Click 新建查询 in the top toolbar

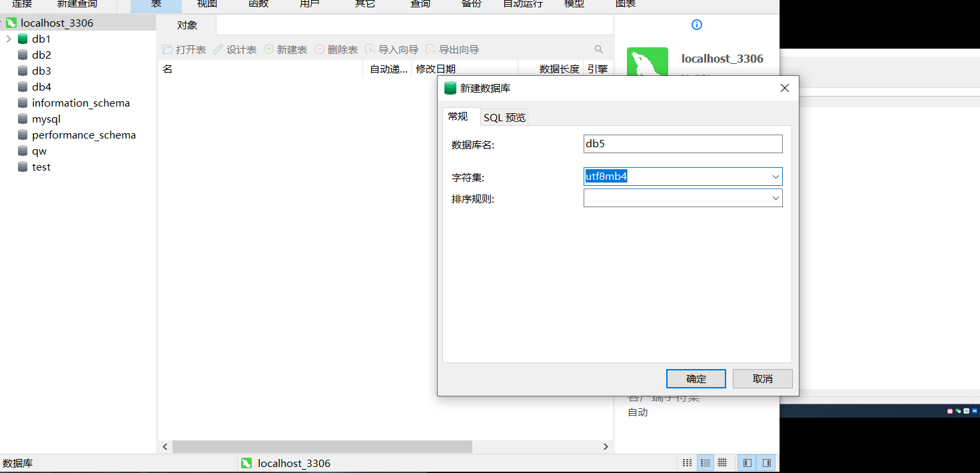[x=77, y=4]
